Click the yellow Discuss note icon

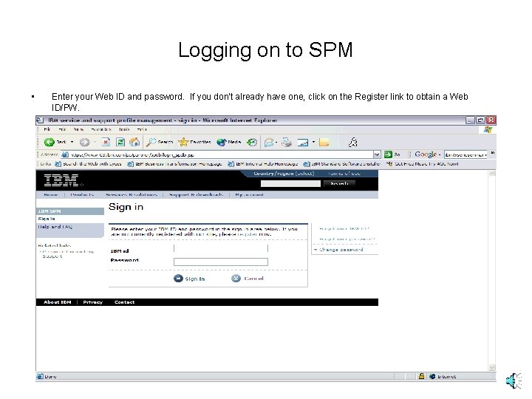click(x=324, y=143)
